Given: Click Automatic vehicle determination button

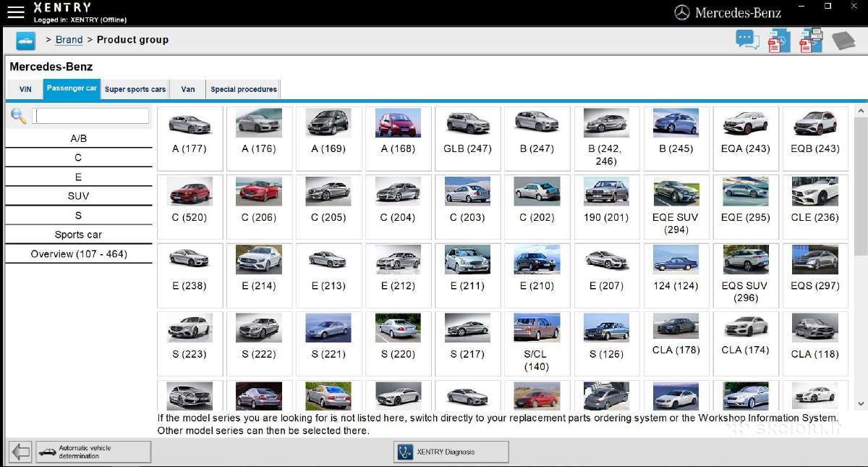Looking at the screenshot, I should click(93, 452).
